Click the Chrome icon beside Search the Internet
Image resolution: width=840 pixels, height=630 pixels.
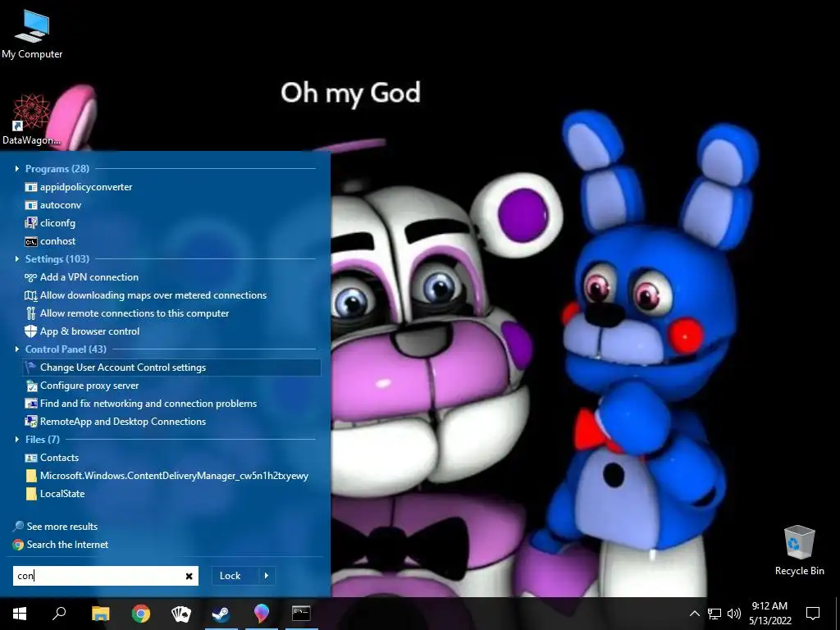click(x=18, y=545)
